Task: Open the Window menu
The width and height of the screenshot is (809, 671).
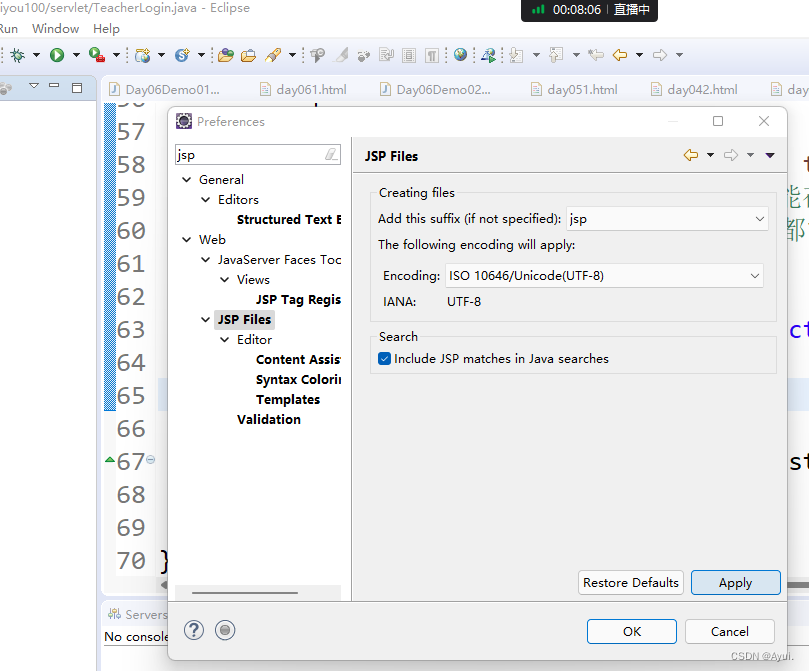Action: (x=55, y=29)
